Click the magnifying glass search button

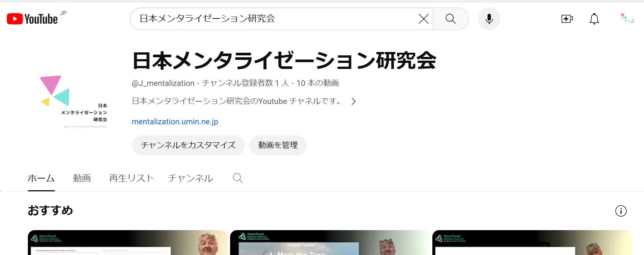[x=450, y=19]
